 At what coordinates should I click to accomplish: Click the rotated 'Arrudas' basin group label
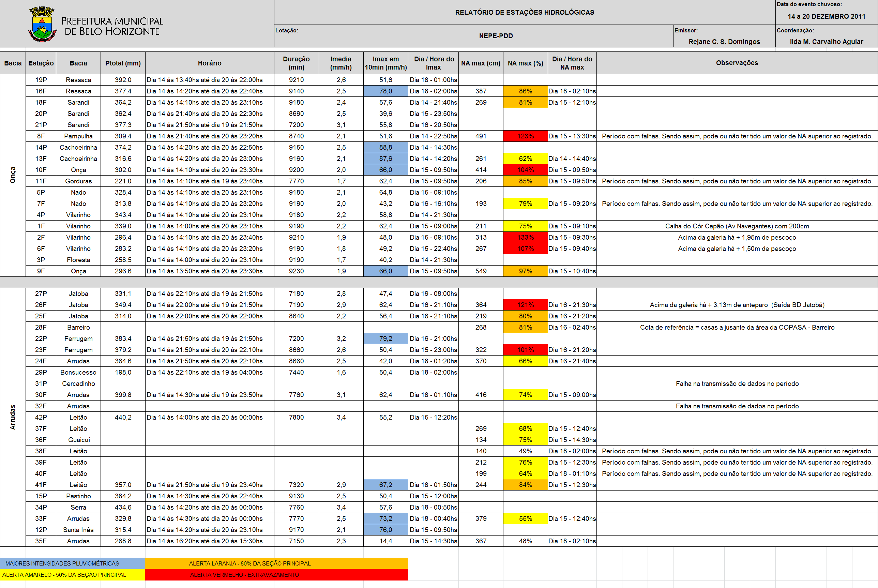tap(13, 417)
